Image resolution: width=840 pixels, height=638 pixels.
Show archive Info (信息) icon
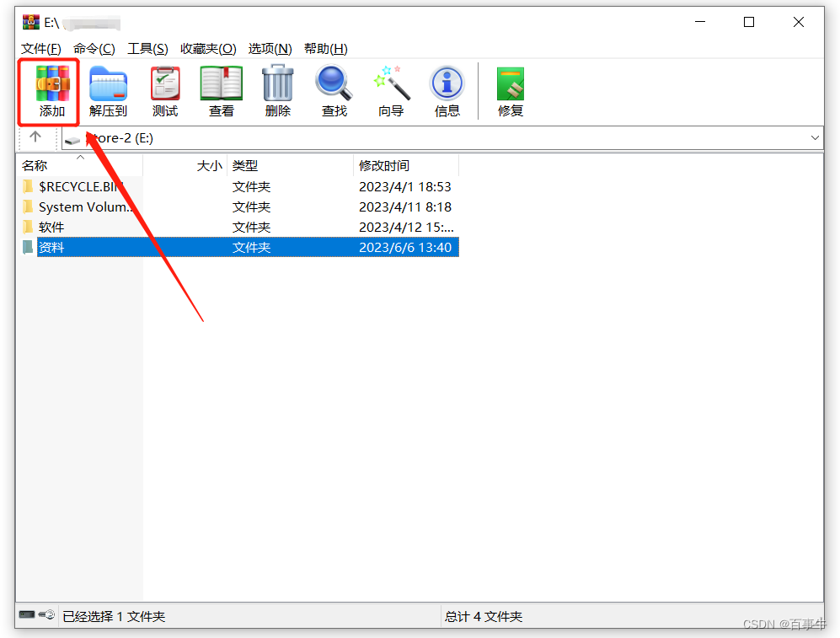click(447, 83)
